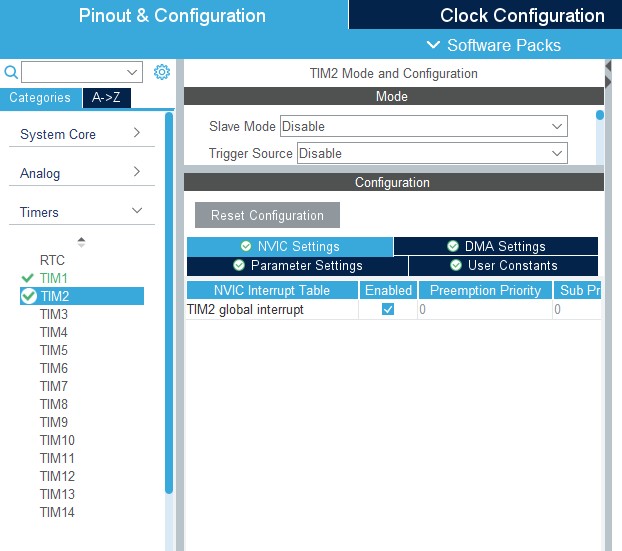Select TIM13 in timers list
This screenshot has height=551, width=622.
pos(57,494)
